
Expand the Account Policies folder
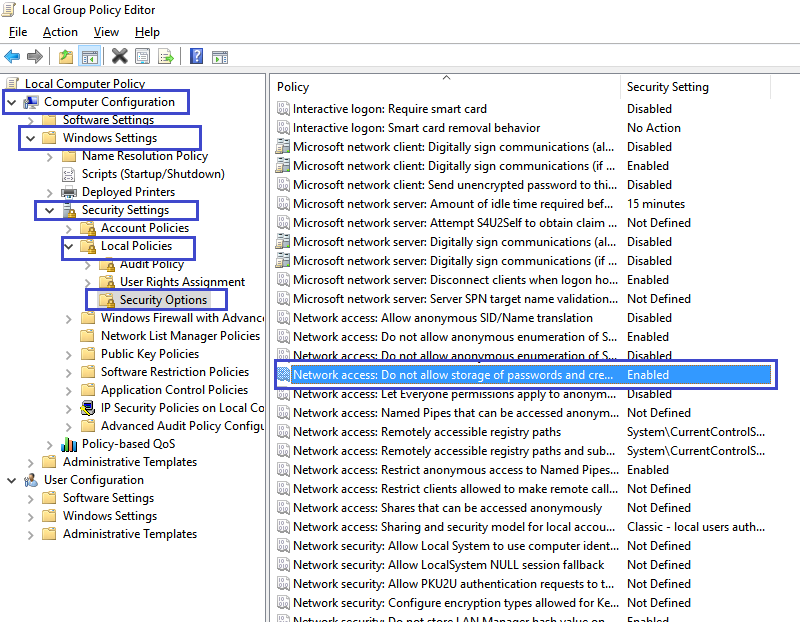(x=68, y=228)
